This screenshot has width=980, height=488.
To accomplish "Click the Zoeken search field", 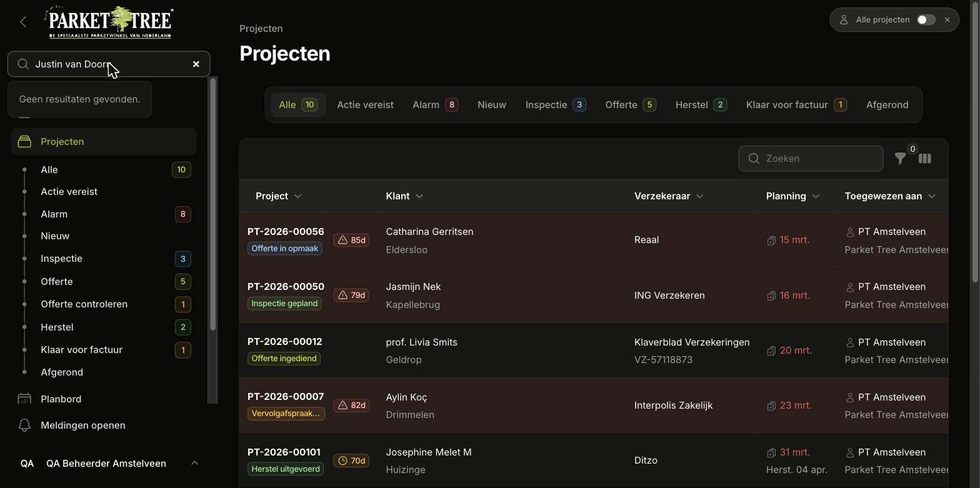I will 811,159.
